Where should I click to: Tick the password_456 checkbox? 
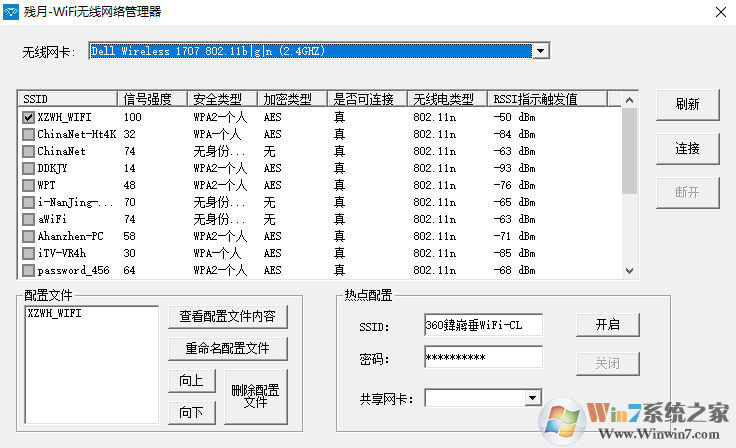28,270
